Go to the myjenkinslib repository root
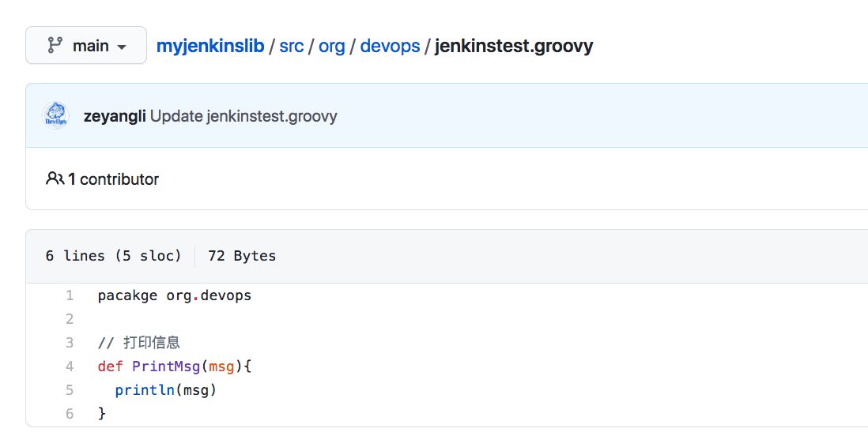The width and height of the screenshot is (868, 436). (x=210, y=46)
